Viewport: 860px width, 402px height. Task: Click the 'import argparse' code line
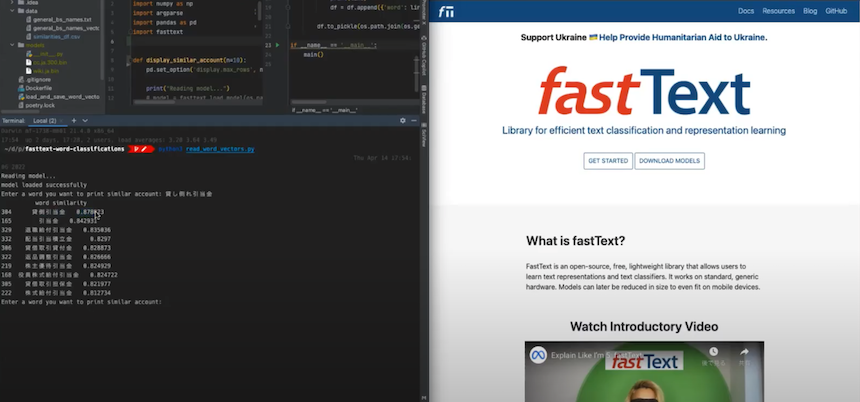pos(160,13)
